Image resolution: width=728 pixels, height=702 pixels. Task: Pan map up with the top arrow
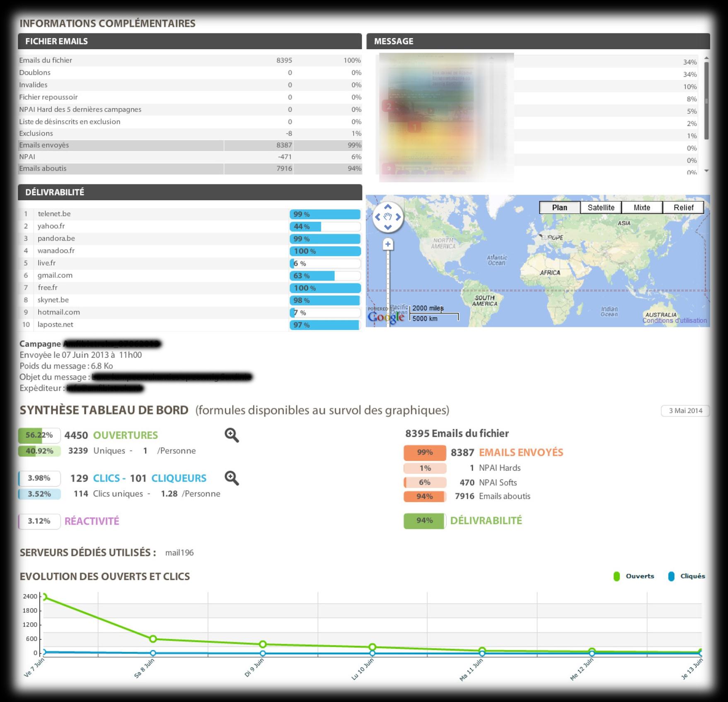point(388,207)
